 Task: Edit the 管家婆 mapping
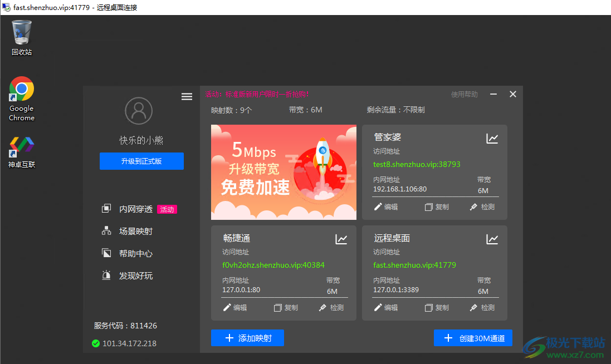click(x=386, y=206)
